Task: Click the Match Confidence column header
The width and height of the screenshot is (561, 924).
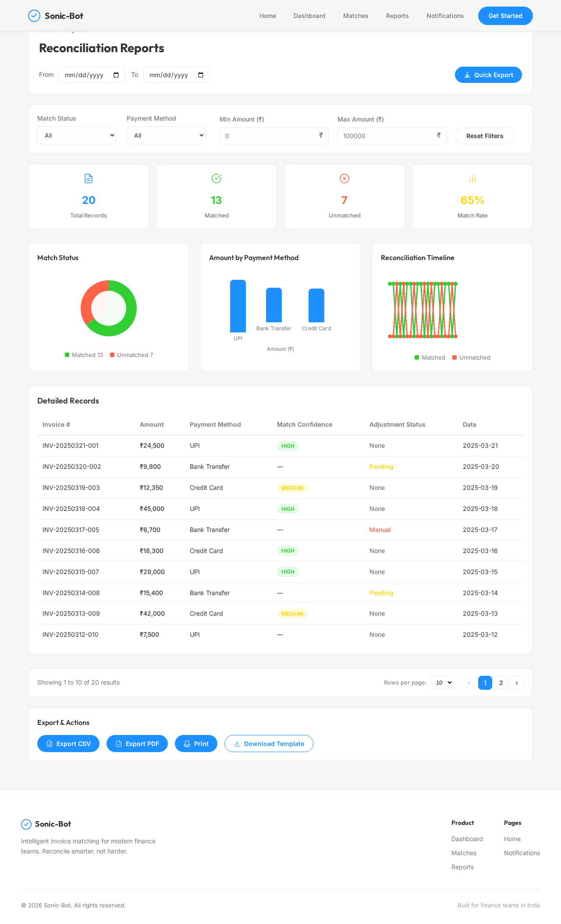Action: (x=305, y=425)
